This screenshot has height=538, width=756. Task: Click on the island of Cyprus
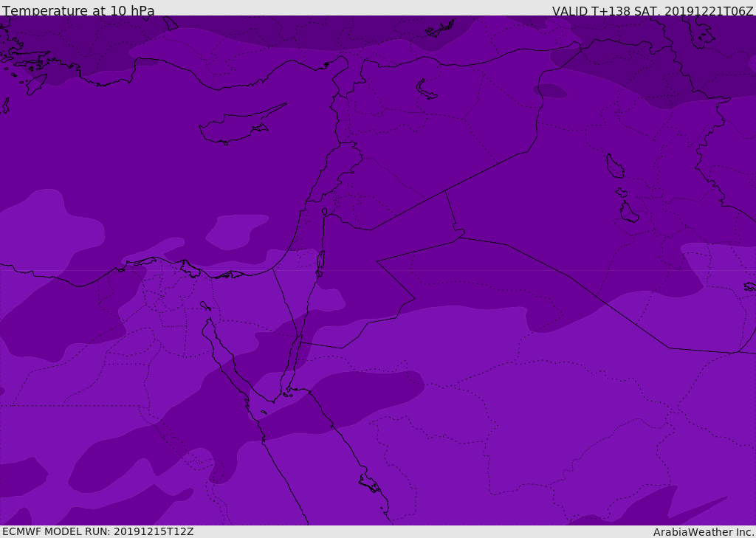(x=241, y=125)
